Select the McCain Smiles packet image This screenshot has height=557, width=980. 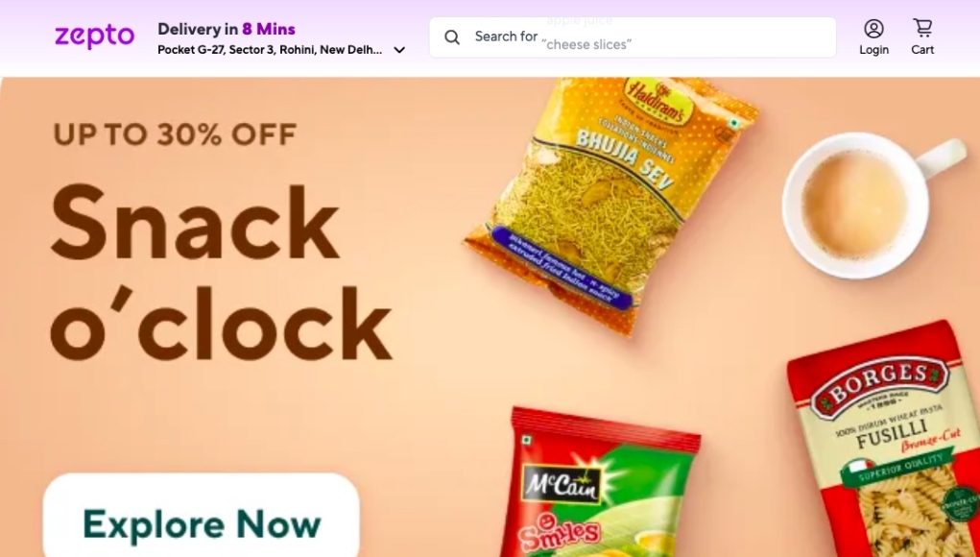603,483
